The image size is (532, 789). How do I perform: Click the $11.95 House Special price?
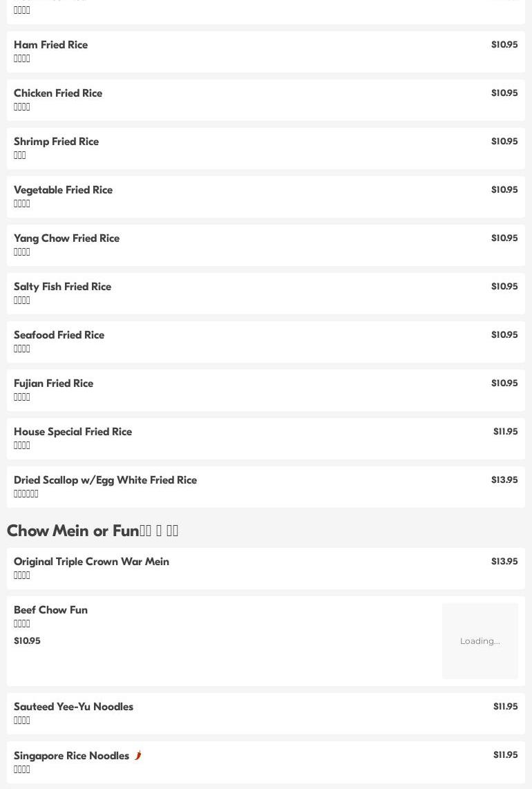(x=505, y=431)
